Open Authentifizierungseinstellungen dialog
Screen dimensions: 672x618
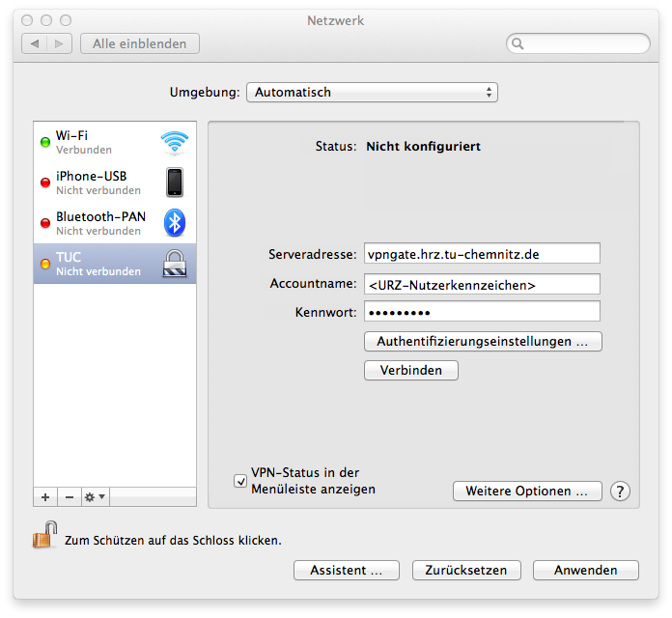click(482, 342)
